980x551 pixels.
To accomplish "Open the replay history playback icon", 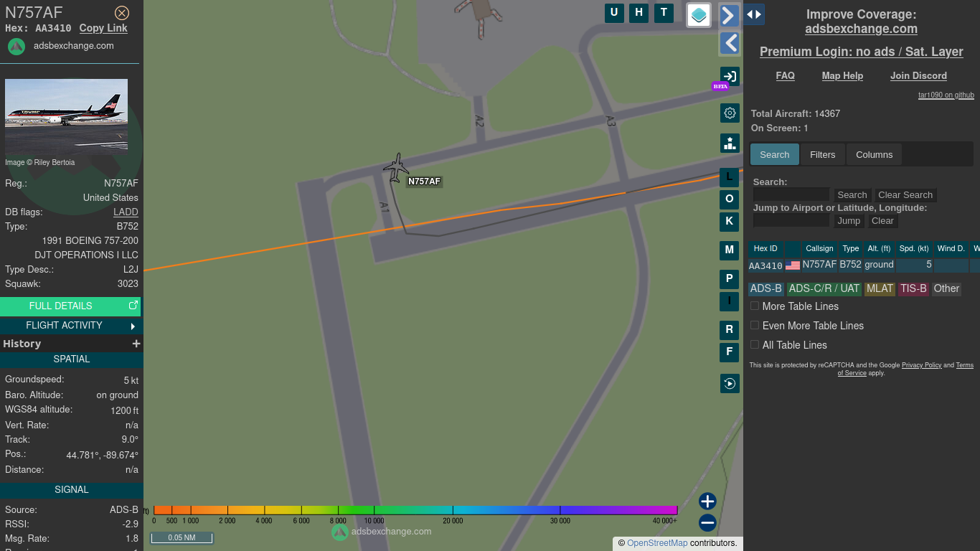I will pos(730,384).
